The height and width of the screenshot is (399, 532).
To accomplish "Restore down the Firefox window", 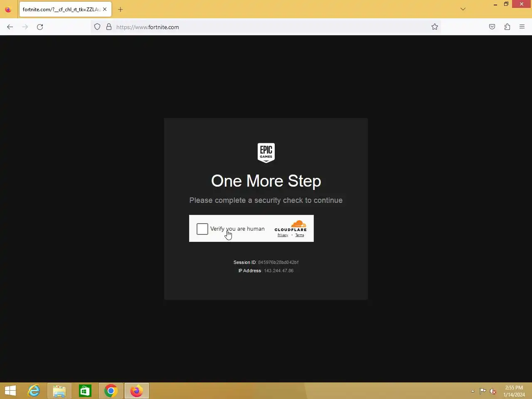I will pyautogui.click(x=506, y=4).
